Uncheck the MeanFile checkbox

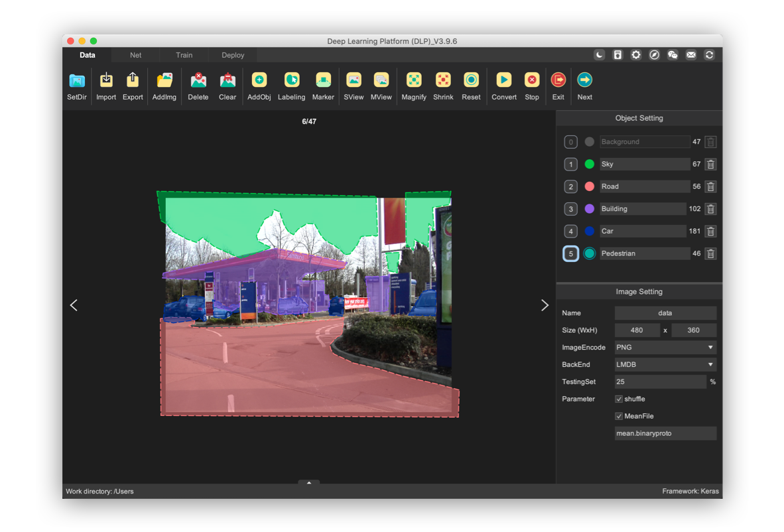tap(619, 417)
